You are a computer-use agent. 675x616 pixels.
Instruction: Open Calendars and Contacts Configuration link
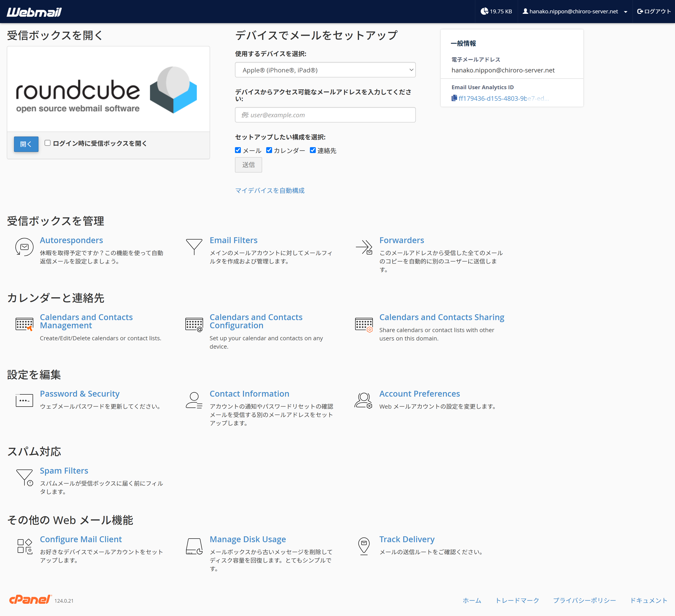(x=256, y=321)
